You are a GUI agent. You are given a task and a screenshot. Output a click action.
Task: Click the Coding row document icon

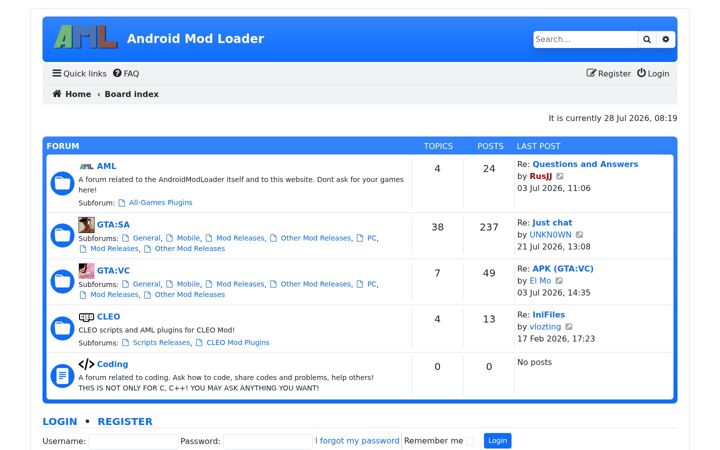pyautogui.click(x=62, y=376)
